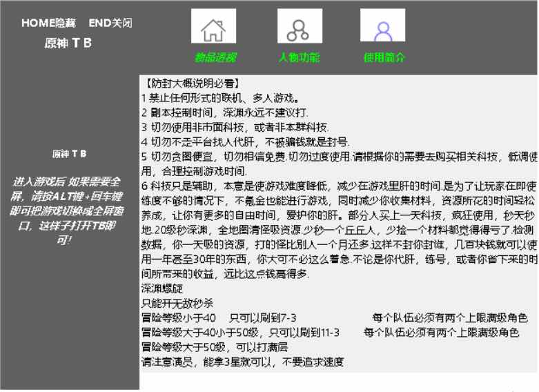Image resolution: width=539 pixels, height=392 pixels.
Task: Switch to the 物品透视 tab label
Action: (215, 57)
